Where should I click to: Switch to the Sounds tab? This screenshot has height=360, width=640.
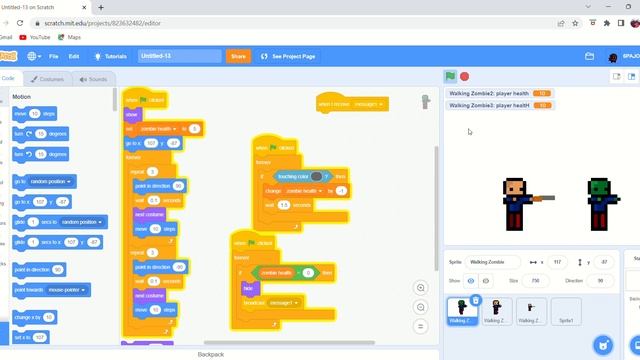coord(93,79)
